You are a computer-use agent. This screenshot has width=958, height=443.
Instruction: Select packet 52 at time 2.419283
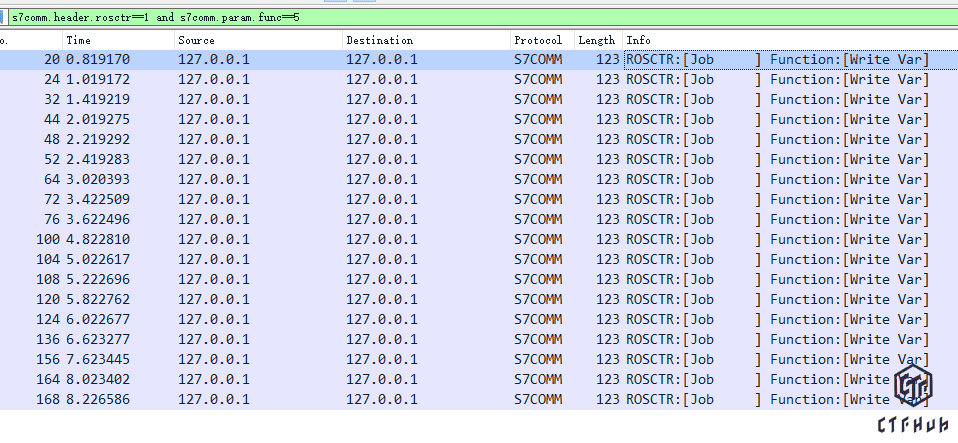(300, 160)
